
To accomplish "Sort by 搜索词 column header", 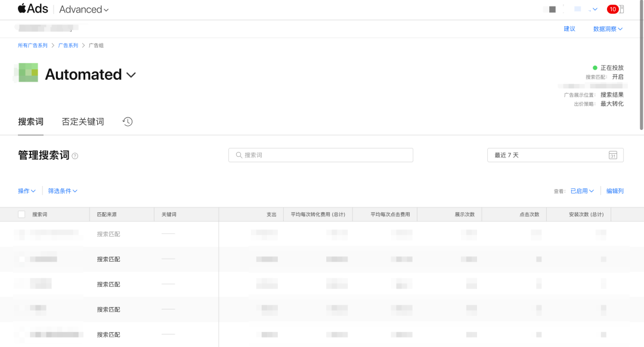I will point(40,215).
